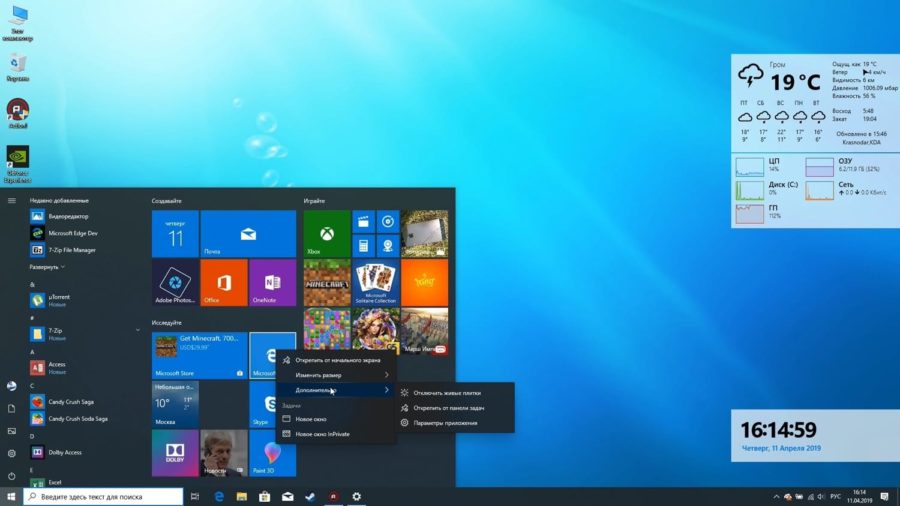Viewport: 900px width, 506px height.
Task: Open the Candy Crush game tile
Action: tap(327, 329)
